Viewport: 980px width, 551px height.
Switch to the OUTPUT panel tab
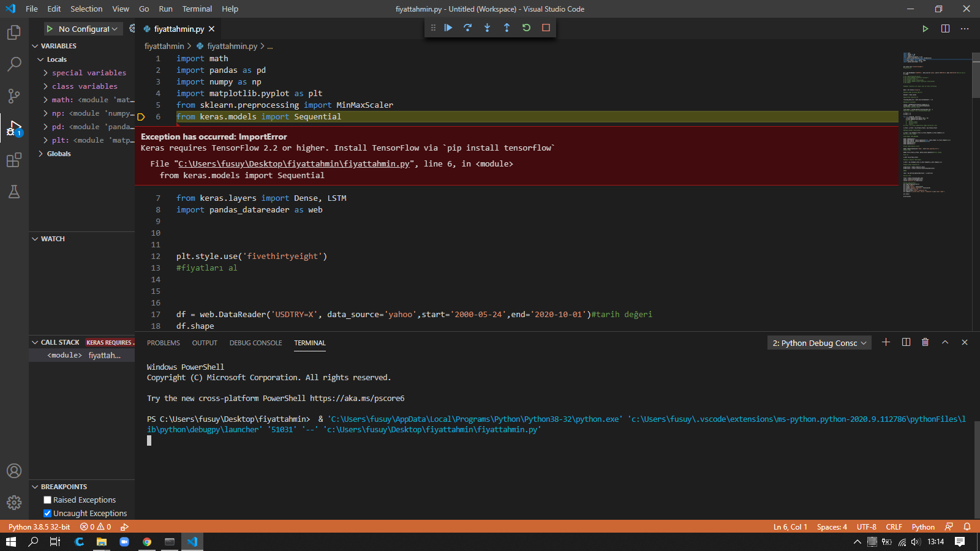pyautogui.click(x=205, y=343)
